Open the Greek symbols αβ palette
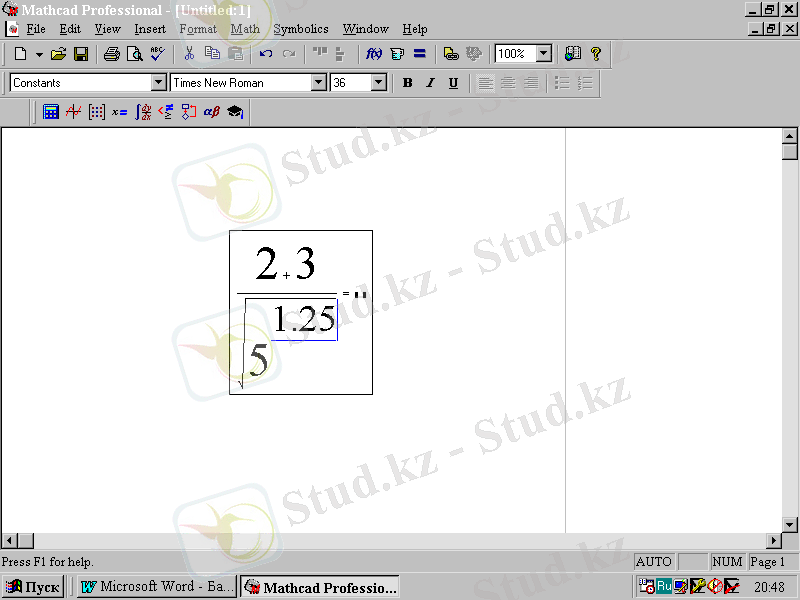Screen dimensions: 800x600 (x=212, y=112)
